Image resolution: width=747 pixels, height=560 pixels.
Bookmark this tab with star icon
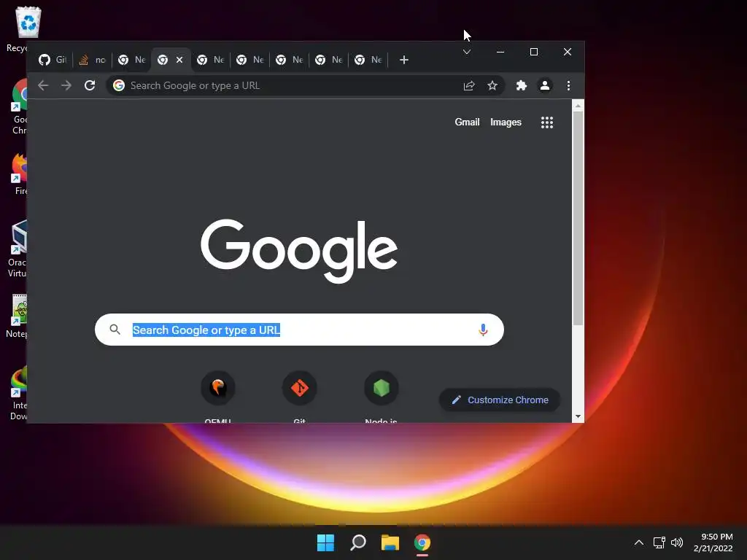(x=492, y=86)
